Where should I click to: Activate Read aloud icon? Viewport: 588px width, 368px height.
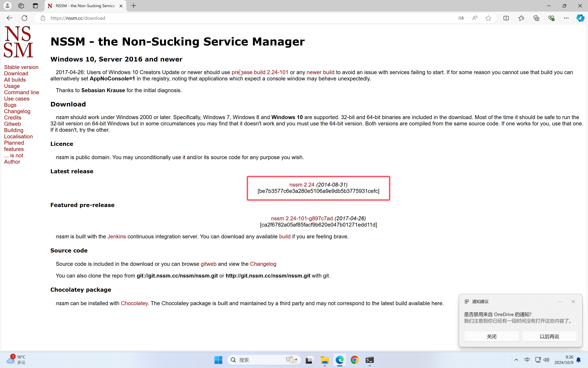coord(475,18)
